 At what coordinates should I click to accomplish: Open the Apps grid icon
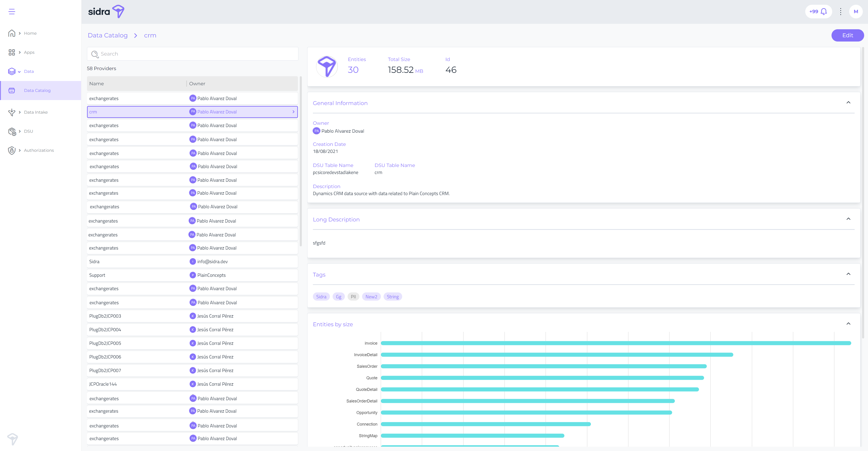(12, 52)
